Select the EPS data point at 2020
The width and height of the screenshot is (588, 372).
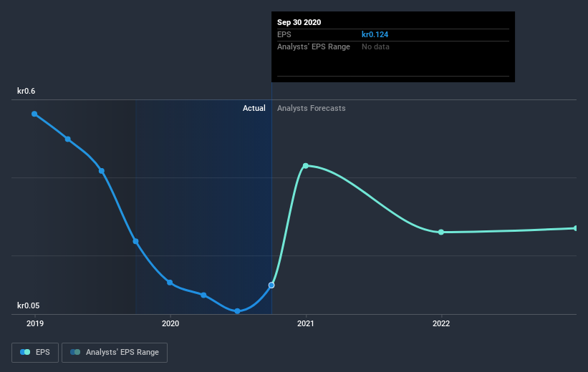point(170,283)
